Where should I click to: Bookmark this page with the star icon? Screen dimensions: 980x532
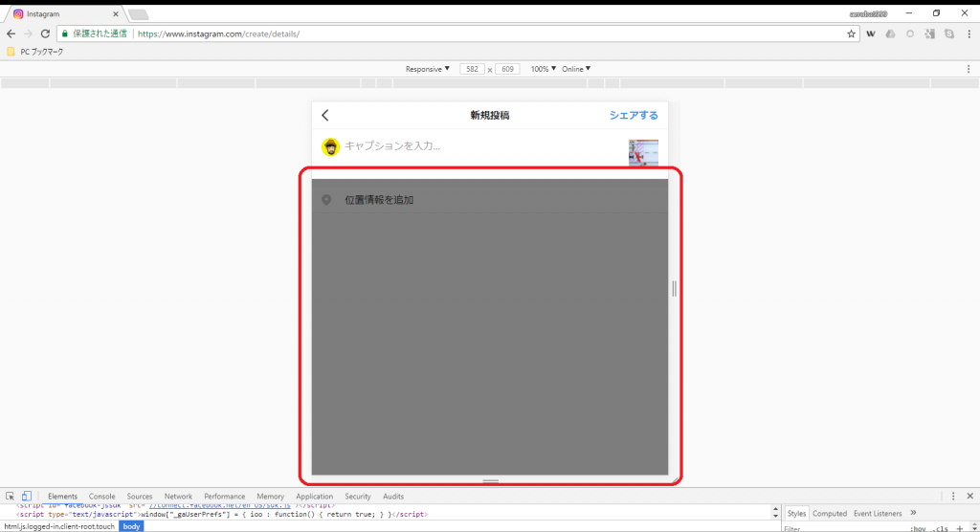pos(851,33)
